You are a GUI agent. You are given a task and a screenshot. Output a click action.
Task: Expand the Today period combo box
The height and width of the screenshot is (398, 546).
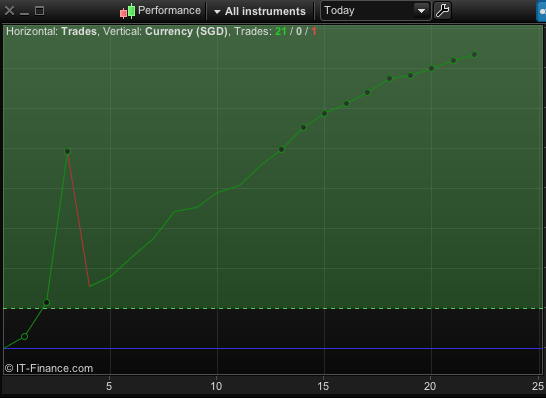[375, 11]
